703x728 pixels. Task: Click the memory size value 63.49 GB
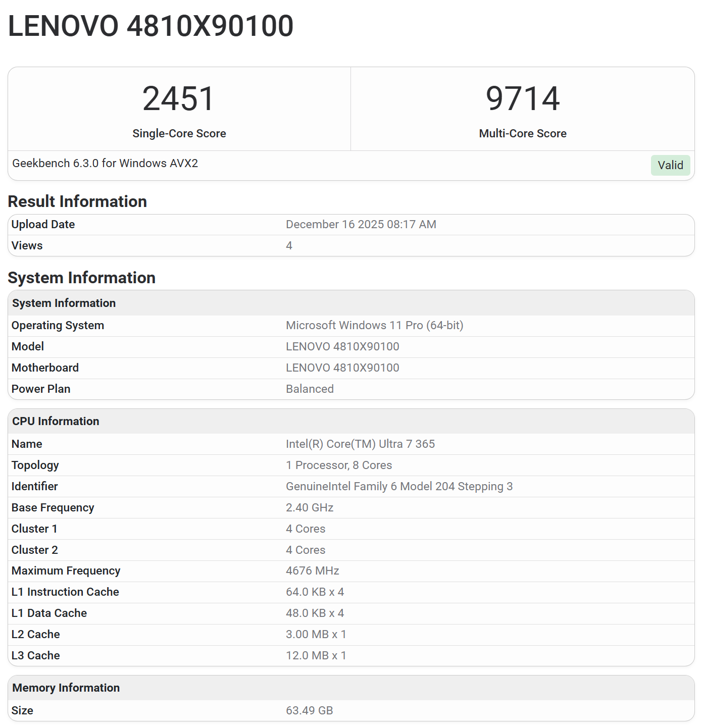[309, 711]
